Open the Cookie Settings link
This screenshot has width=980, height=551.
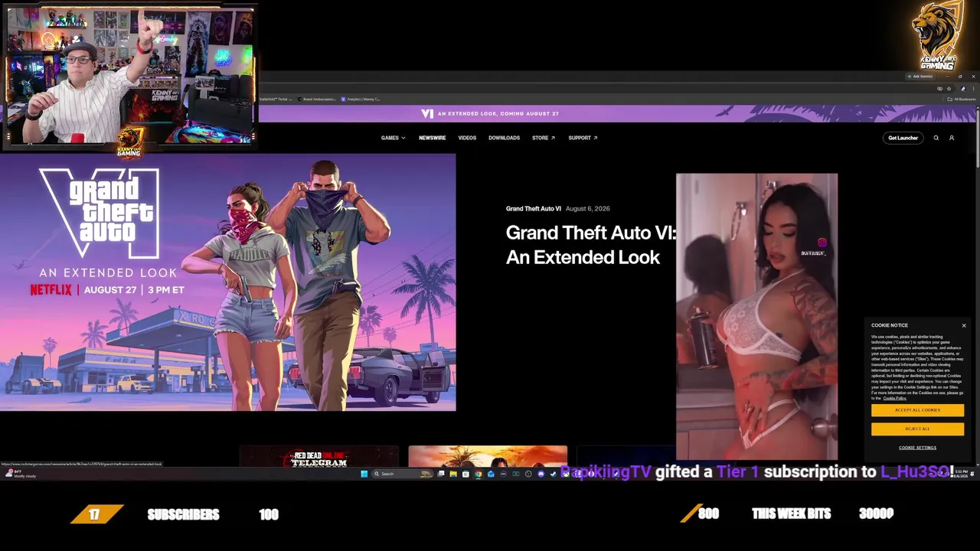tap(917, 448)
